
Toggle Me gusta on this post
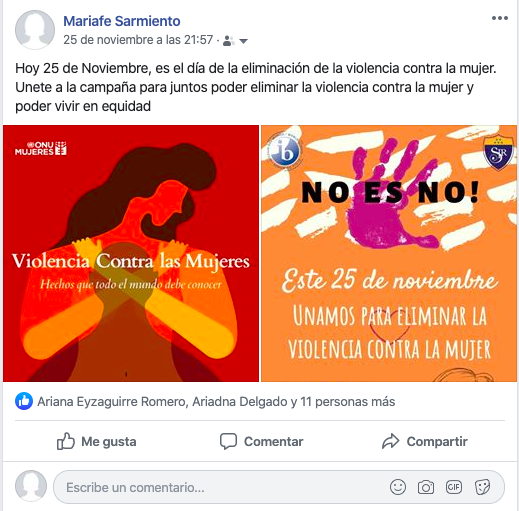[x=96, y=441]
